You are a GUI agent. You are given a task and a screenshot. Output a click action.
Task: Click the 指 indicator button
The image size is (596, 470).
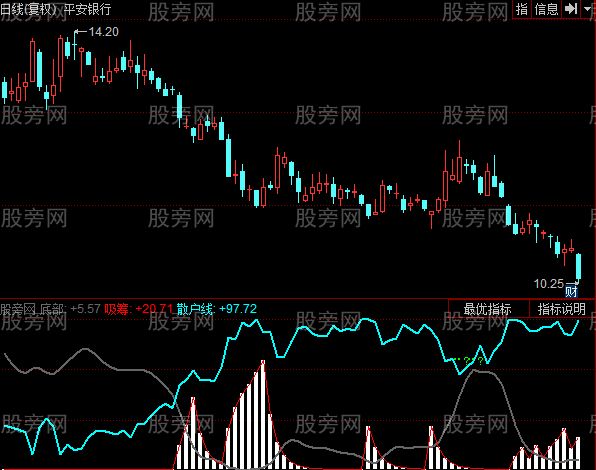pyautogui.click(x=522, y=9)
